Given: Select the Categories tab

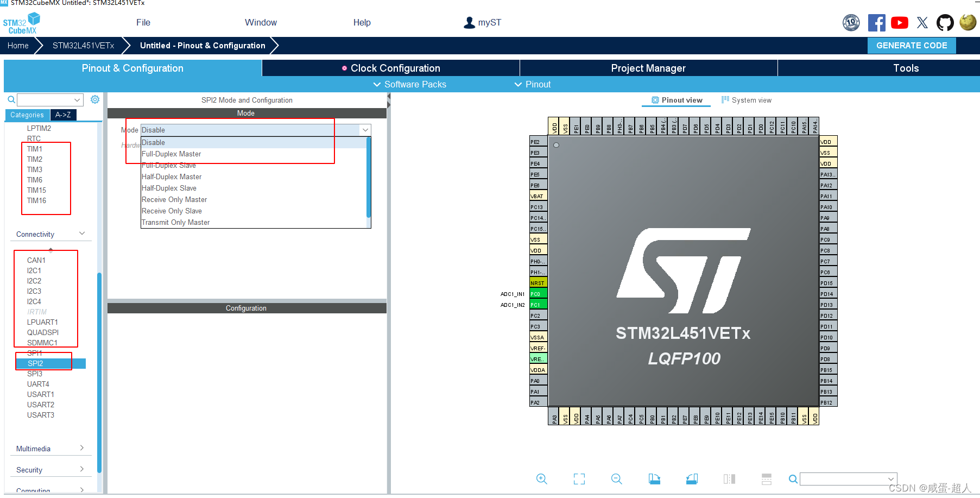Looking at the screenshot, I should point(27,115).
